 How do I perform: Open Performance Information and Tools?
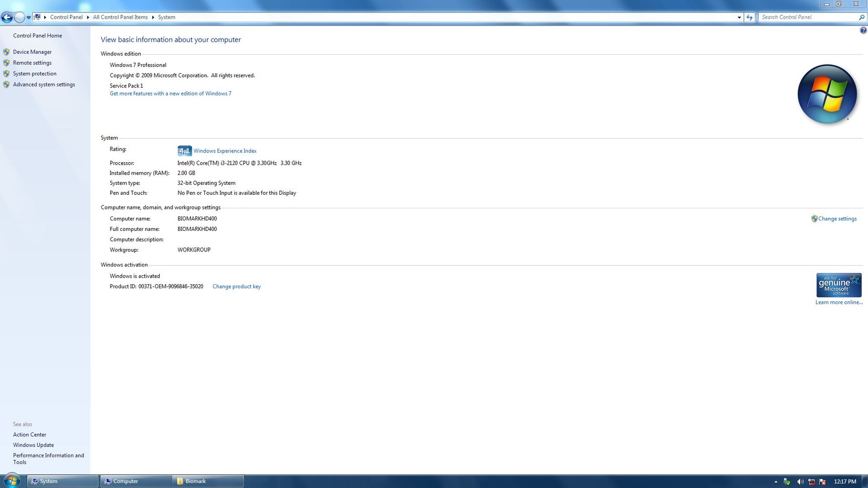49,459
